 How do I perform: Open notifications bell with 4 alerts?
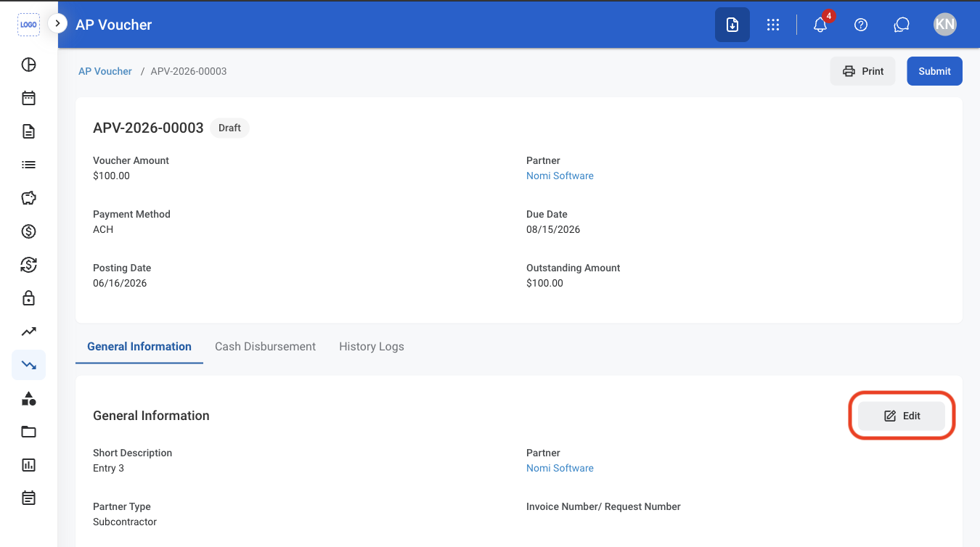coord(820,25)
